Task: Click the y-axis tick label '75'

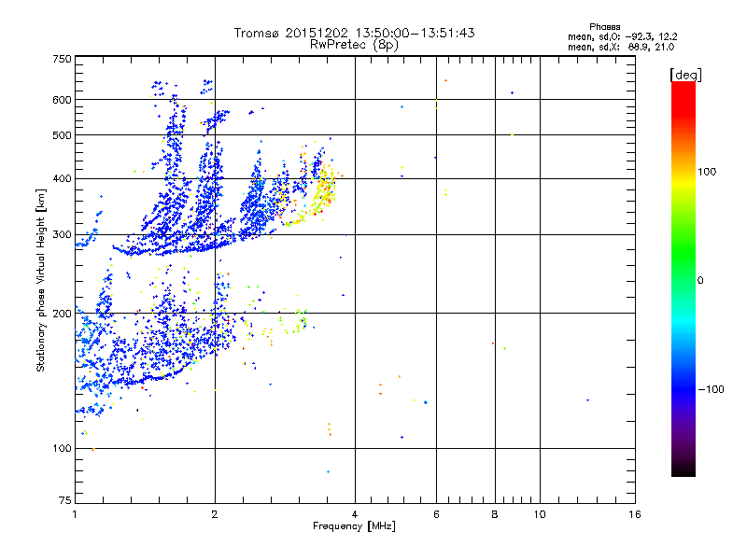Action: [x=65, y=500]
